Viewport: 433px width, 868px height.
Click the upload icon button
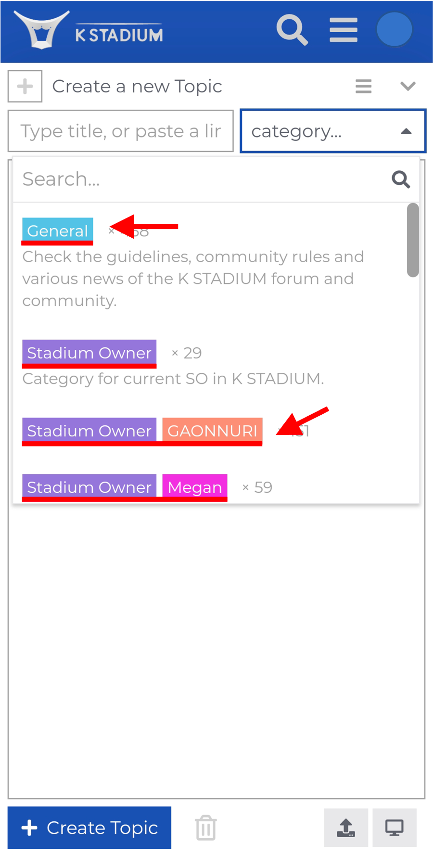[346, 828]
